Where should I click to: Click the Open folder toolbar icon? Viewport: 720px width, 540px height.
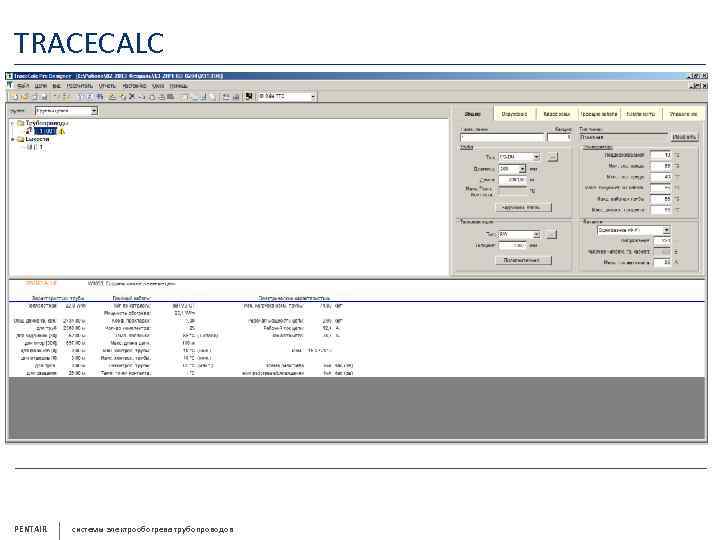24,97
